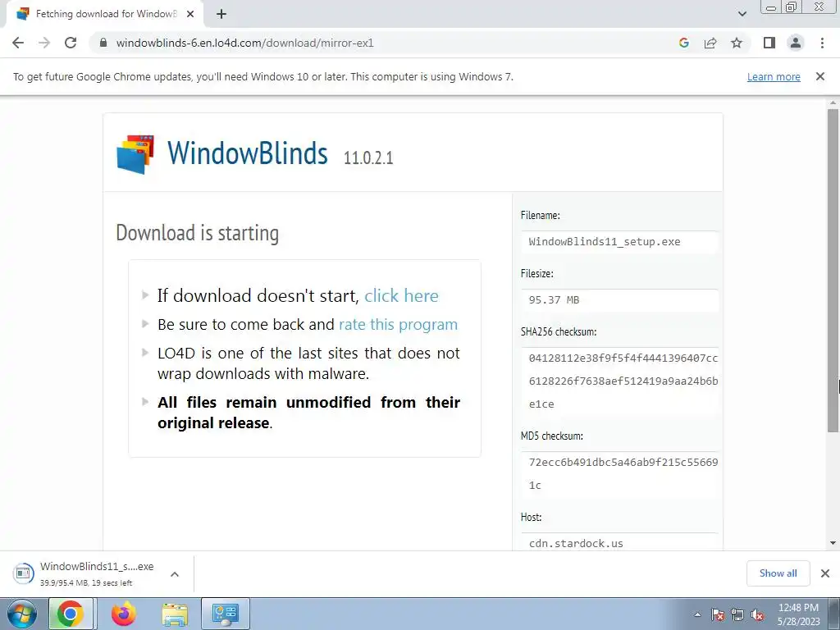Select the Fetching download for WindowBlinds tab
The width and height of the screenshot is (840, 630).
pos(104,14)
